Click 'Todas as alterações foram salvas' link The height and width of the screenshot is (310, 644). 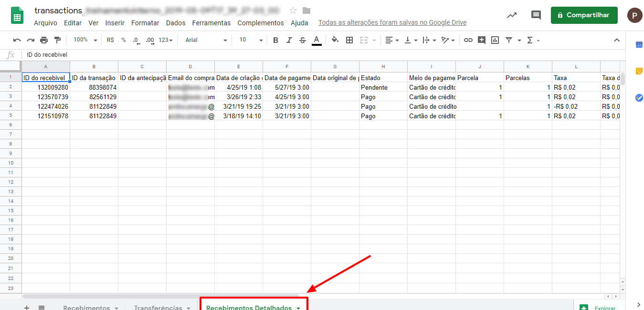tap(392, 23)
